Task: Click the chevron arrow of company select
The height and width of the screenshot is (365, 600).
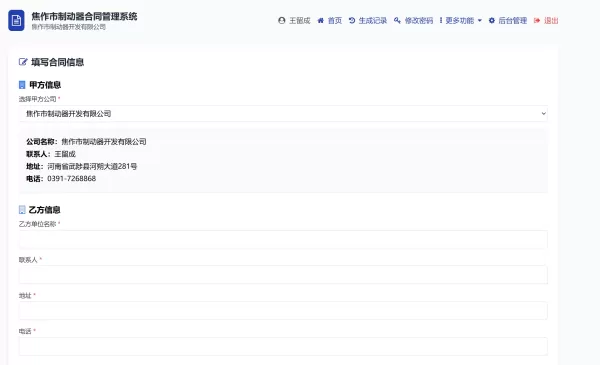Action: click(543, 114)
